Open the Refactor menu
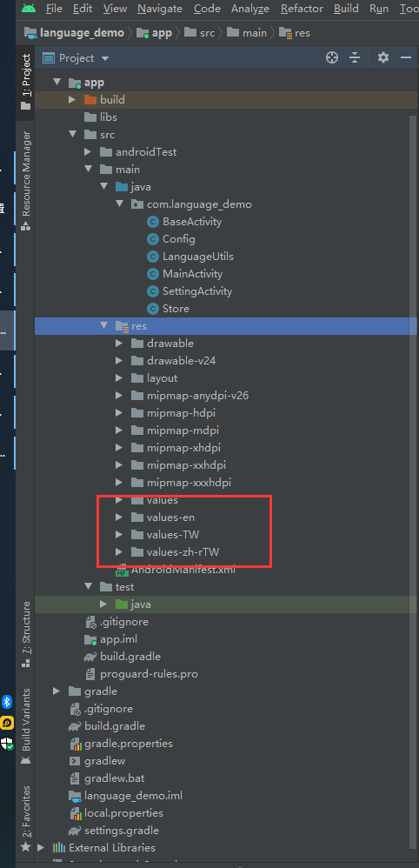The width and height of the screenshot is (419, 868). click(x=301, y=9)
